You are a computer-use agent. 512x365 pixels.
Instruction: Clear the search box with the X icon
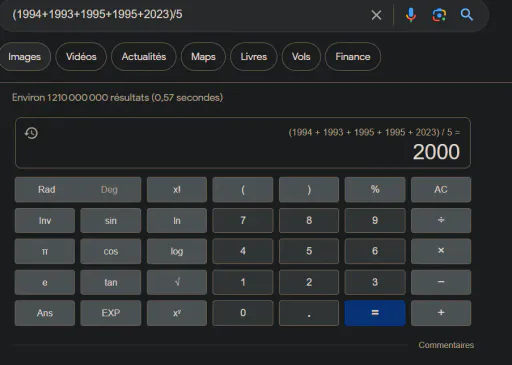376,15
